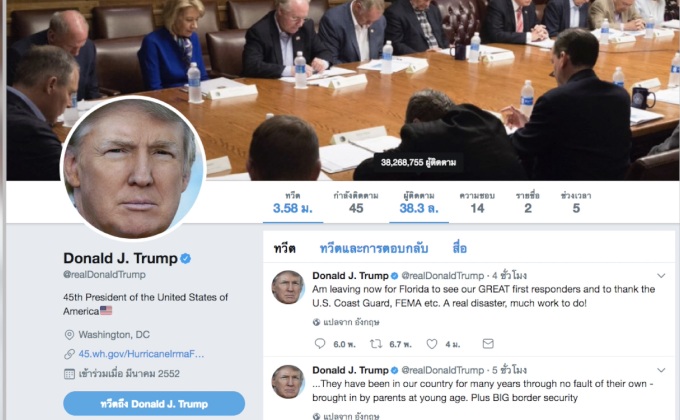Image resolution: width=680 pixels, height=420 pixels.
Task: Click the calendar icon by join date
Action: click(69, 374)
